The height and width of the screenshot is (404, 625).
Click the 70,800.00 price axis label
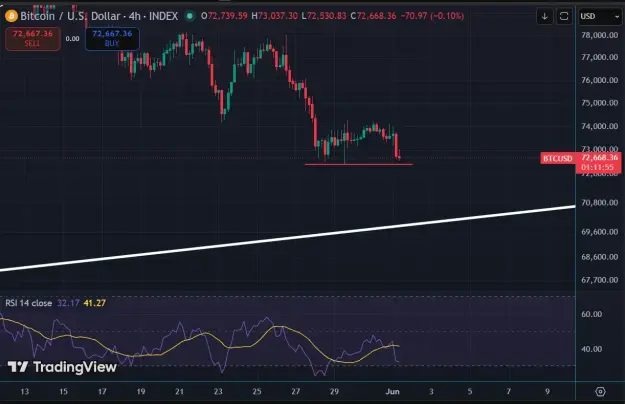[599, 202]
